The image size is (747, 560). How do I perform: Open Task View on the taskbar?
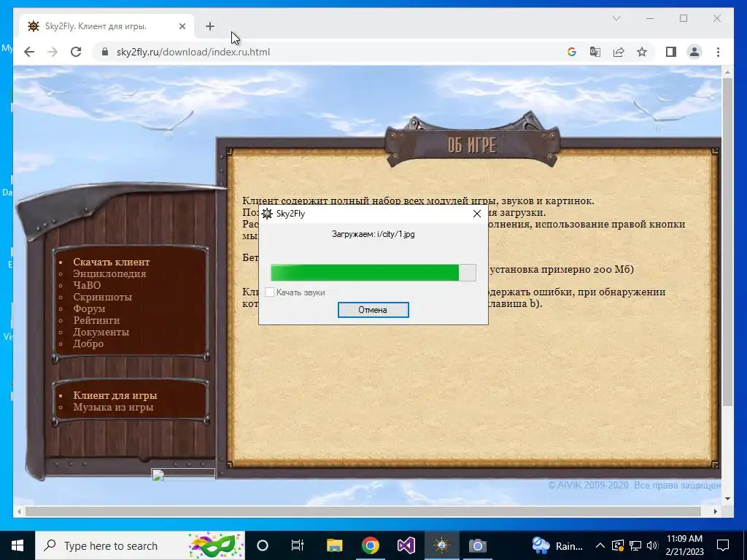click(298, 545)
